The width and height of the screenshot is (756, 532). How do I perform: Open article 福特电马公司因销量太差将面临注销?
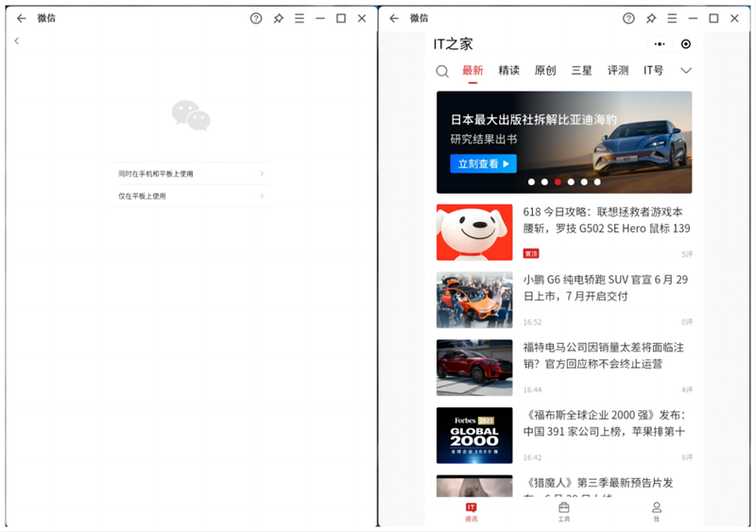(604, 355)
